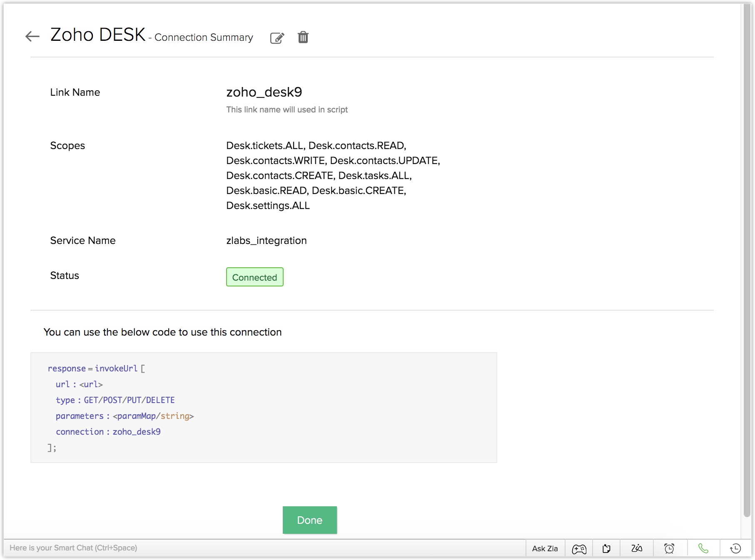Click the zoho_desk9 link name value

click(264, 92)
